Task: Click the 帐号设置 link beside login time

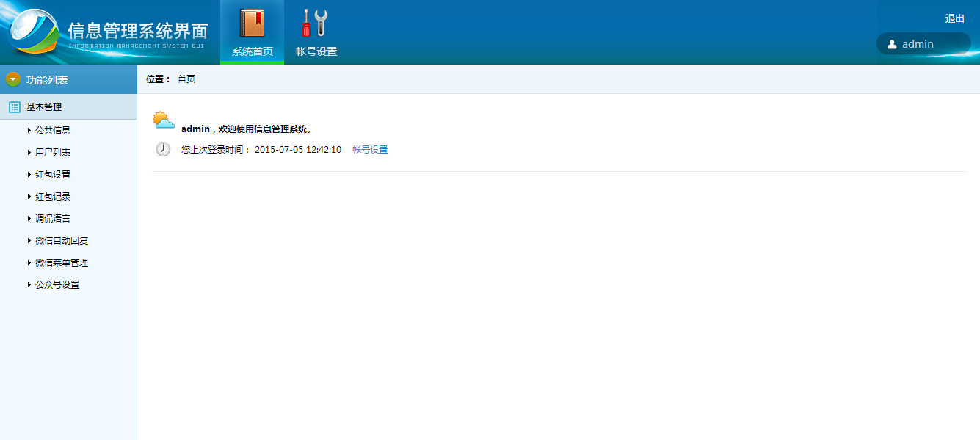Action: [370, 150]
